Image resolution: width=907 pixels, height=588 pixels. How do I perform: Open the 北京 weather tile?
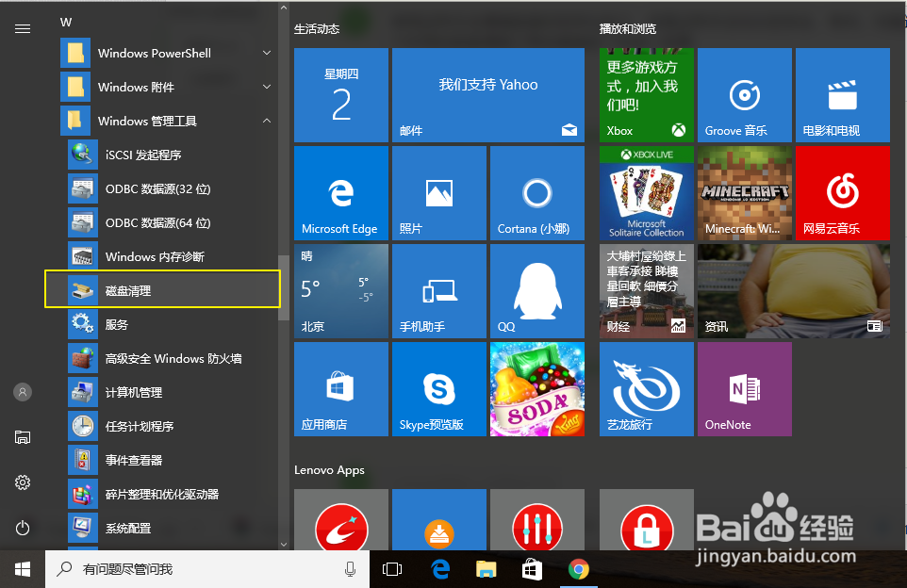(x=341, y=291)
